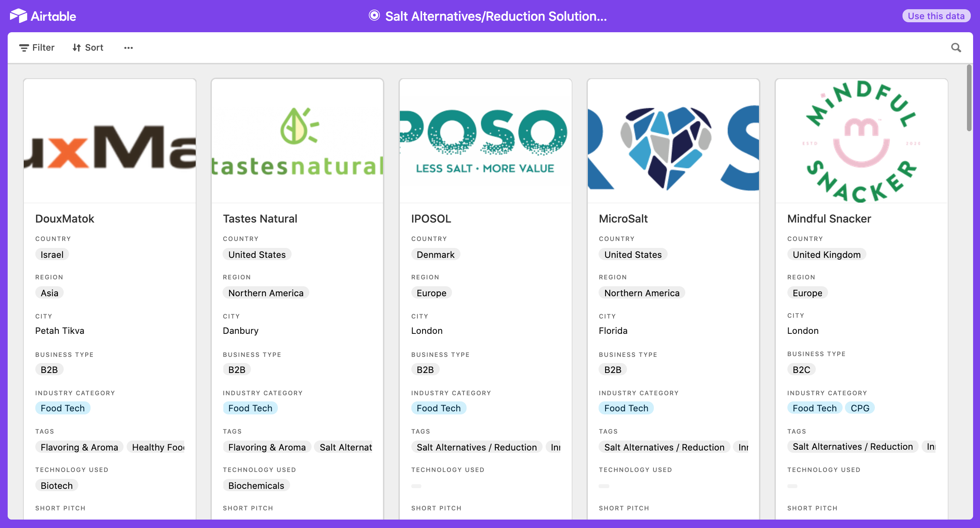Click the Danbury city text

pos(241,330)
